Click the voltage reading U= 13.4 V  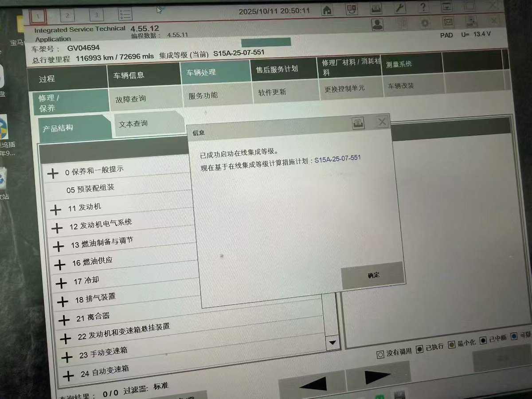(476, 34)
